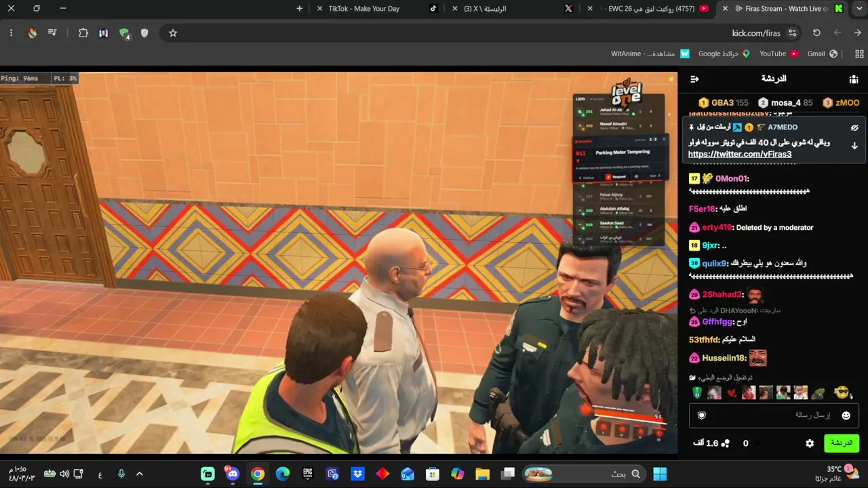Open the Google Maps bookmark
Screen dimensions: 868x488
tap(724, 54)
